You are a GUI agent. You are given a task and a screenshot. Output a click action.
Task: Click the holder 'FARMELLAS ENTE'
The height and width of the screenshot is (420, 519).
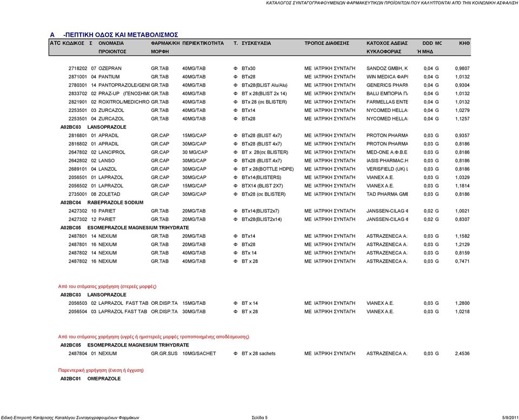tap(387, 102)
